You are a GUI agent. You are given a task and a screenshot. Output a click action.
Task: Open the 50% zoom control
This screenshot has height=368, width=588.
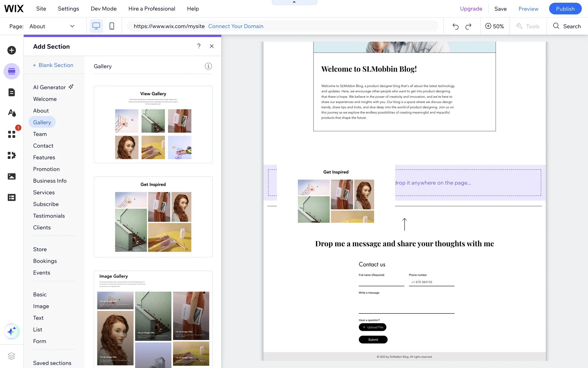point(495,26)
